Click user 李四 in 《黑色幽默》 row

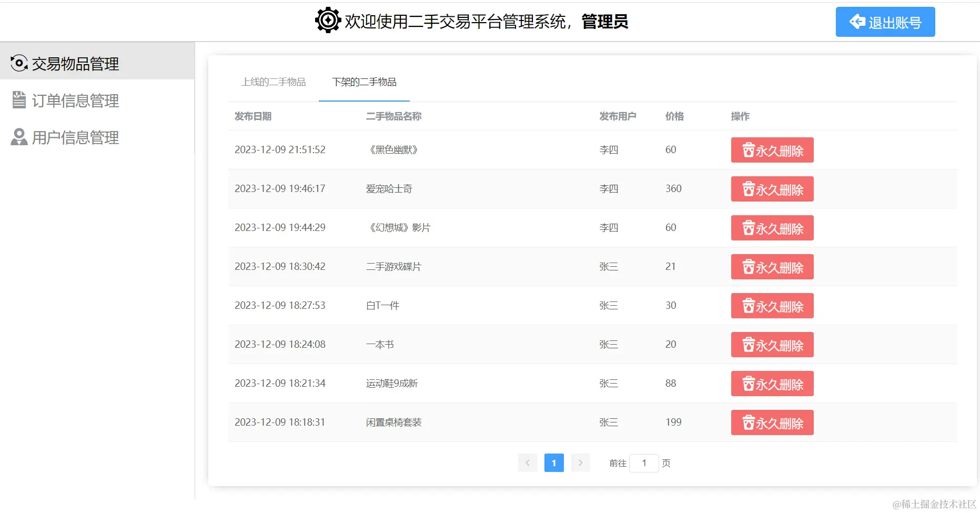click(609, 150)
